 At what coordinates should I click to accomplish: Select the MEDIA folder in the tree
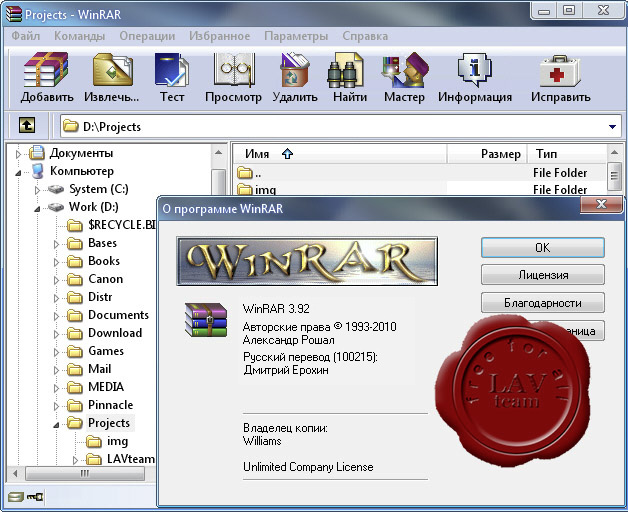click(x=106, y=387)
